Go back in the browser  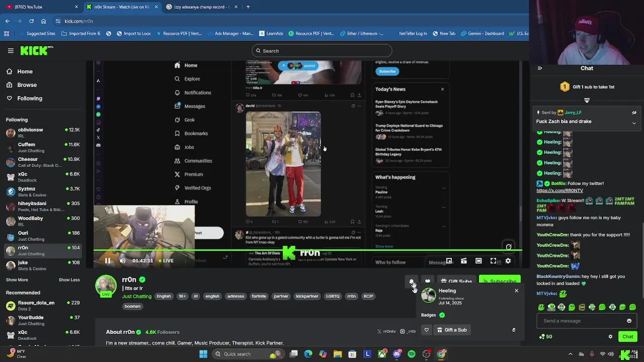tap(7, 21)
